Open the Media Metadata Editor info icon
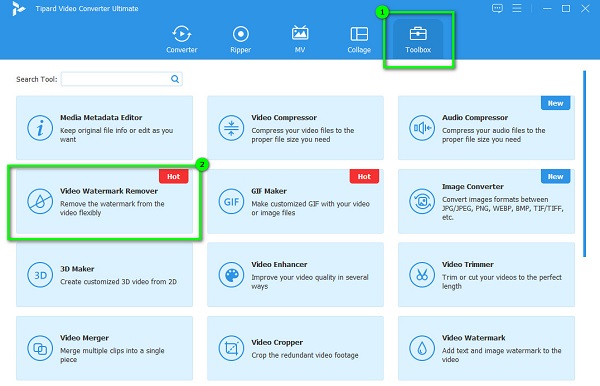 tap(40, 128)
